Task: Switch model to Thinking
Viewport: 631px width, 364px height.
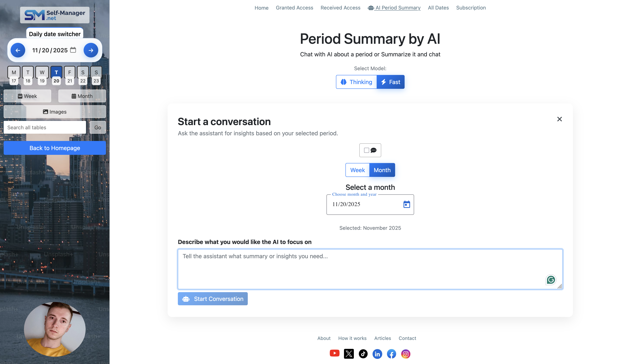Action: tap(356, 82)
